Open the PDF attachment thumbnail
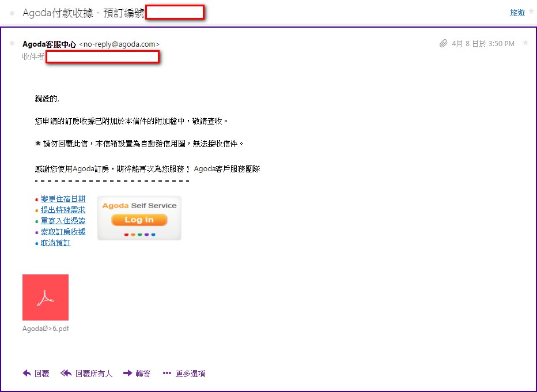The height and width of the screenshot is (392, 537). 46,297
